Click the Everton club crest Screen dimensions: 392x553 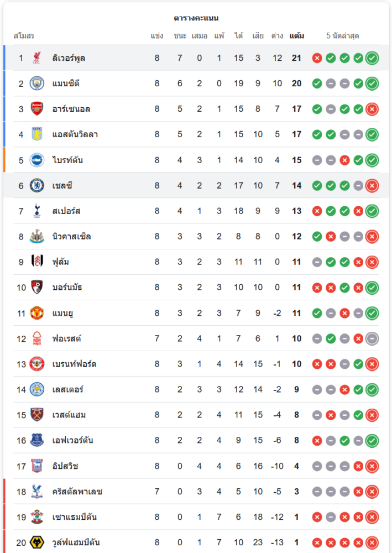(37, 440)
